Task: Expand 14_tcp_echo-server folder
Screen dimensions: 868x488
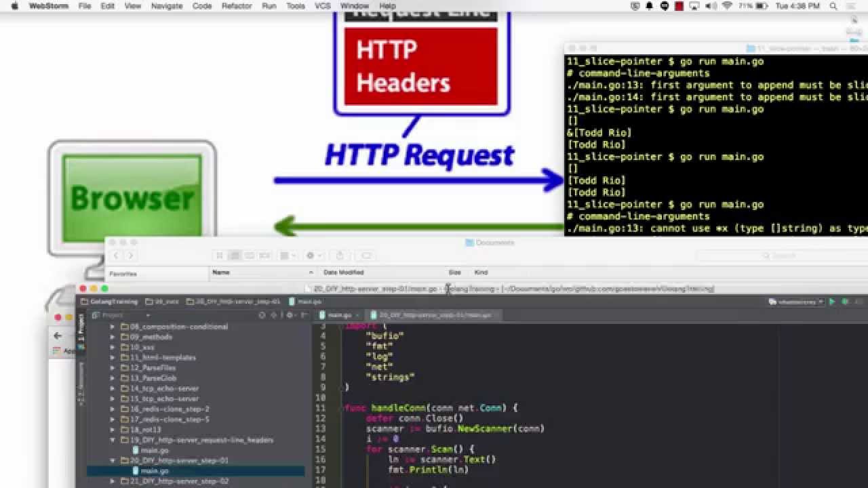Action: 113,388
